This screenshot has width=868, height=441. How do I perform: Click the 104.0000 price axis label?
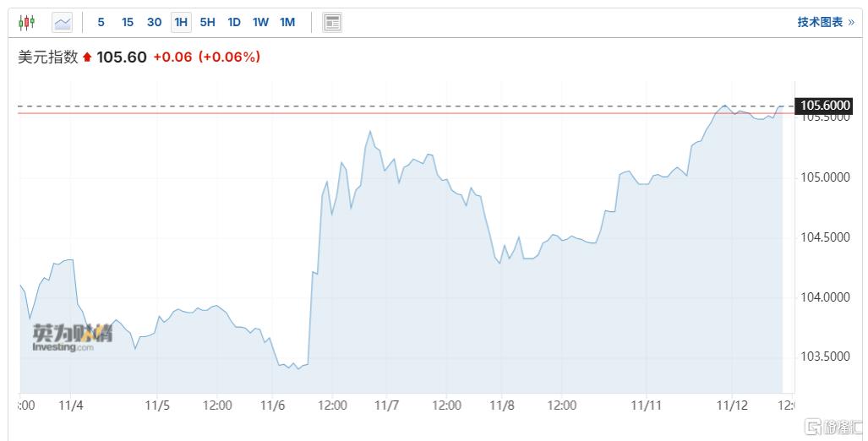pyautogui.click(x=825, y=297)
